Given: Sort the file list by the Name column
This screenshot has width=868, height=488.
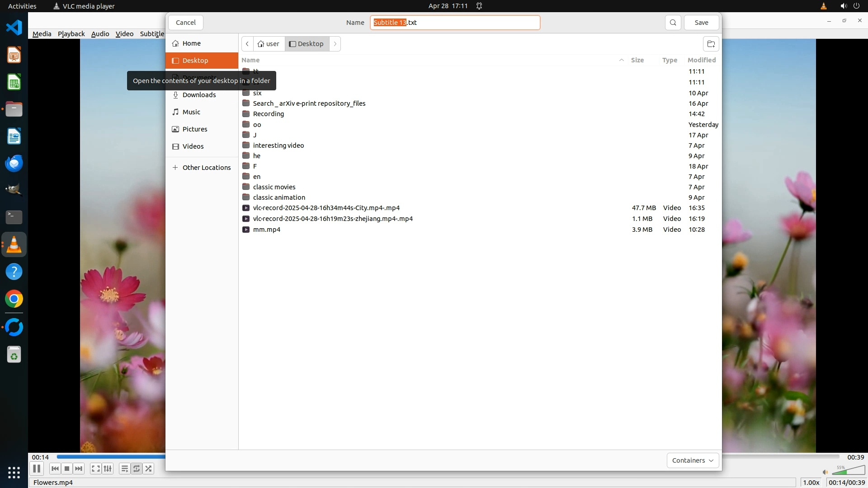Looking at the screenshot, I should pyautogui.click(x=250, y=60).
